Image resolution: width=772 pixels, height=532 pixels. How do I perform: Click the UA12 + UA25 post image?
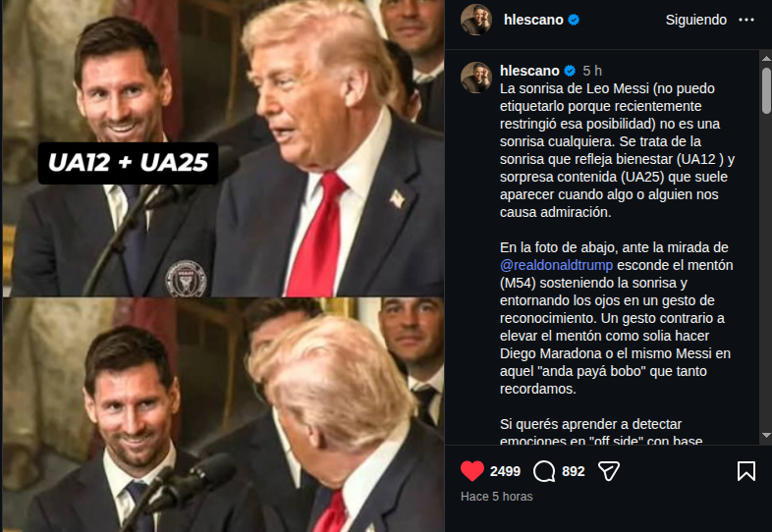(223, 266)
